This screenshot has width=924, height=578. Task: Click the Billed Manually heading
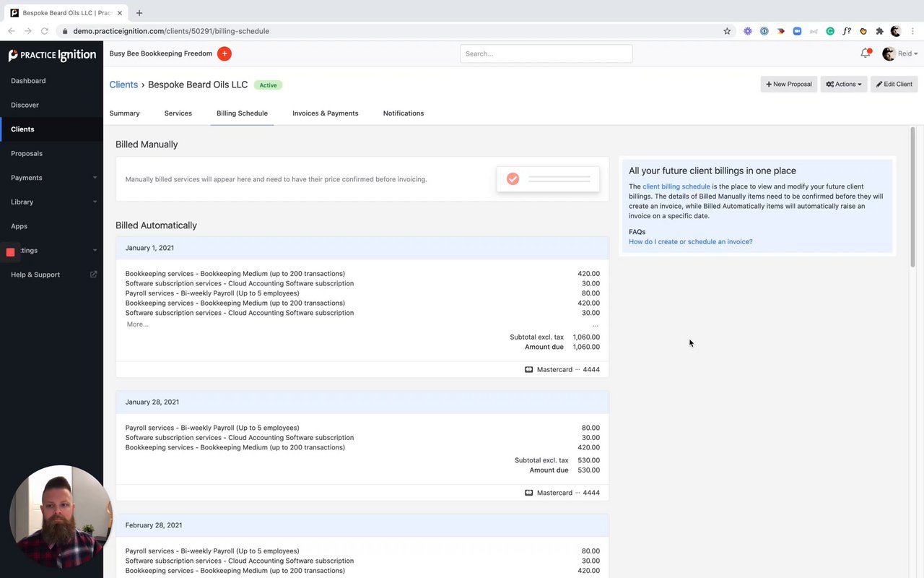click(147, 144)
